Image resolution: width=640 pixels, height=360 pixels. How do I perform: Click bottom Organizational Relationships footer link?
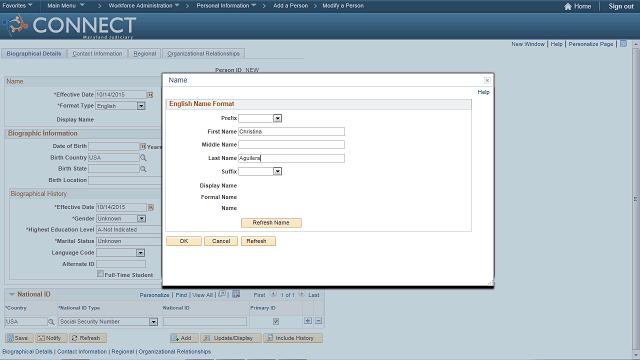coord(175,351)
